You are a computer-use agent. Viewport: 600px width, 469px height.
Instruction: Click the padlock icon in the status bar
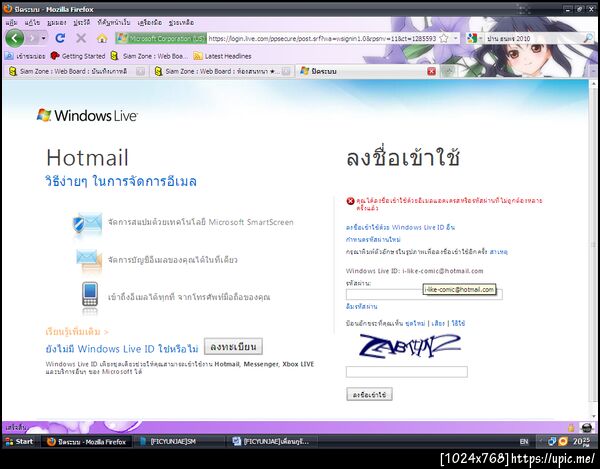[571, 428]
